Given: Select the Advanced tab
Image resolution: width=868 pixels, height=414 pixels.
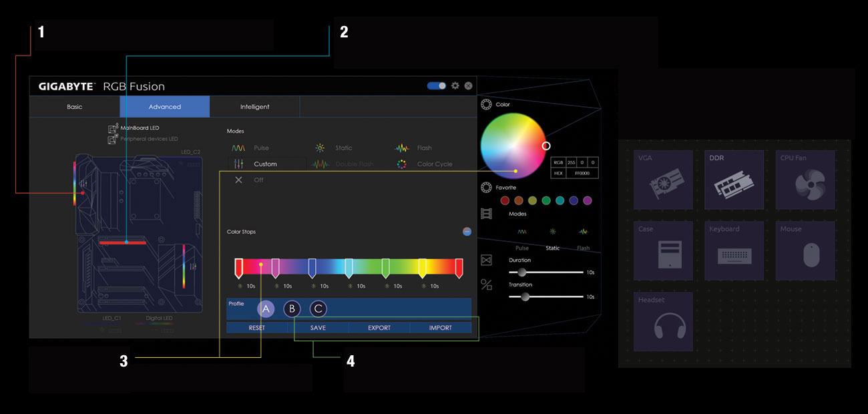Looking at the screenshot, I should tap(165, 107).
